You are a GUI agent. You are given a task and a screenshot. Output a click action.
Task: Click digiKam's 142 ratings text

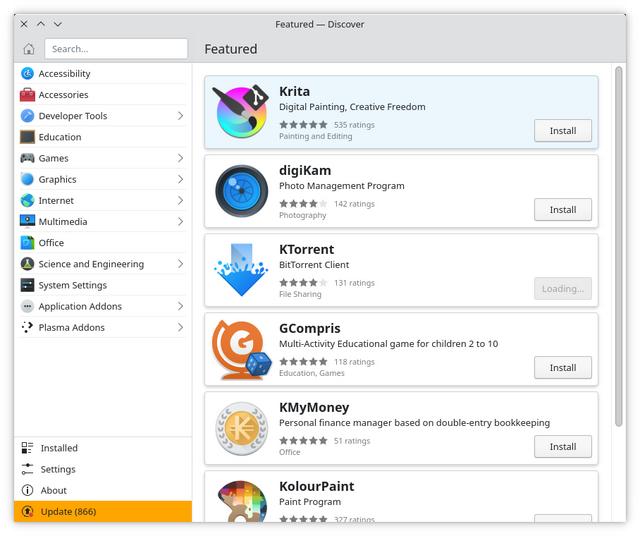[354, 204]
